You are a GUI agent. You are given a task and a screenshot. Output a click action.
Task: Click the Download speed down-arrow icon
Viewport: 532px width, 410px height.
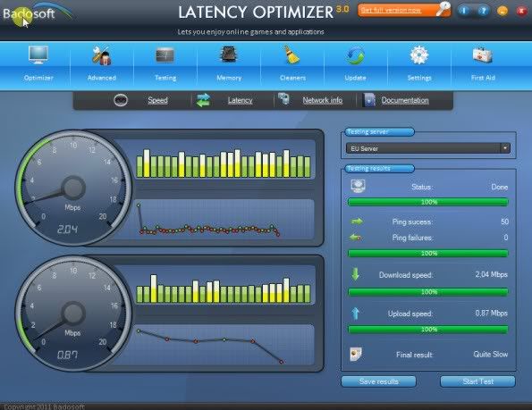coord(355,274)
